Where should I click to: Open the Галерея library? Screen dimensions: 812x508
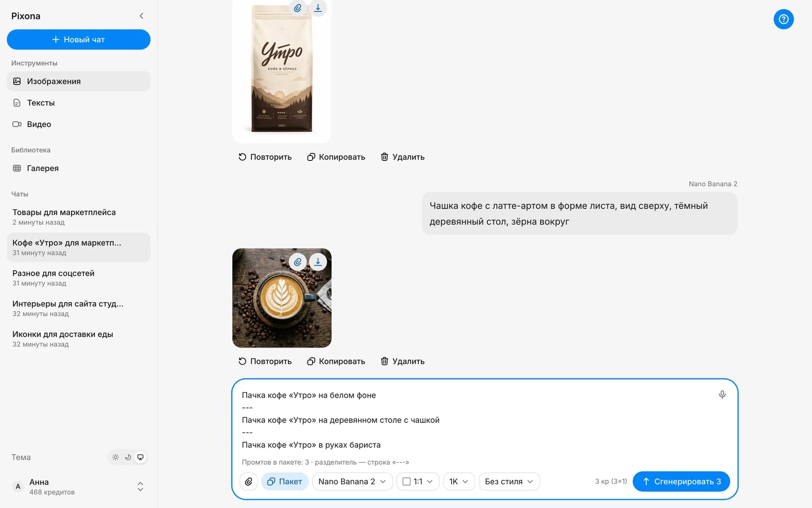coord(79,168)
